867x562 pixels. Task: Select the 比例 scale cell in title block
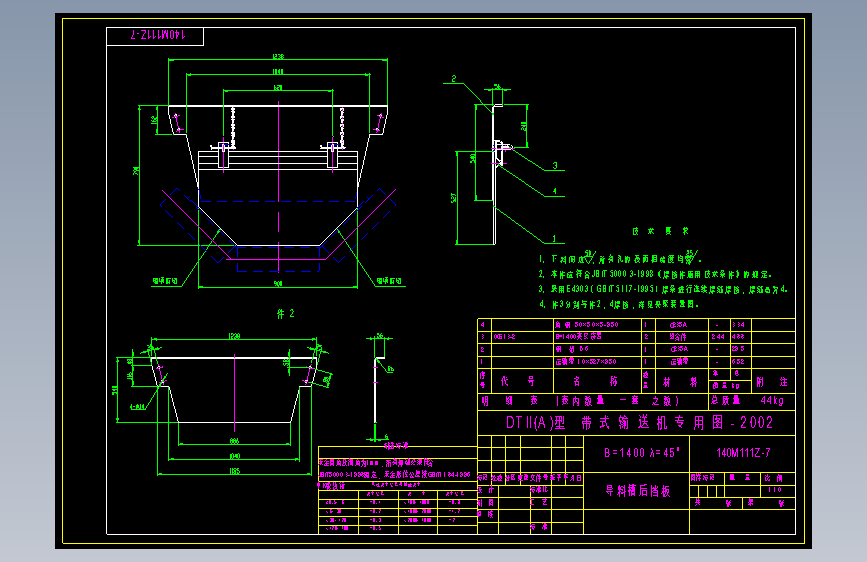click(774, 477)
